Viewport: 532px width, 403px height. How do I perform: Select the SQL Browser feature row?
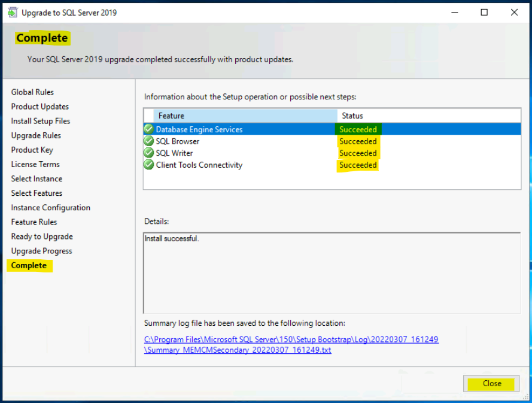(x=332, y=141)
